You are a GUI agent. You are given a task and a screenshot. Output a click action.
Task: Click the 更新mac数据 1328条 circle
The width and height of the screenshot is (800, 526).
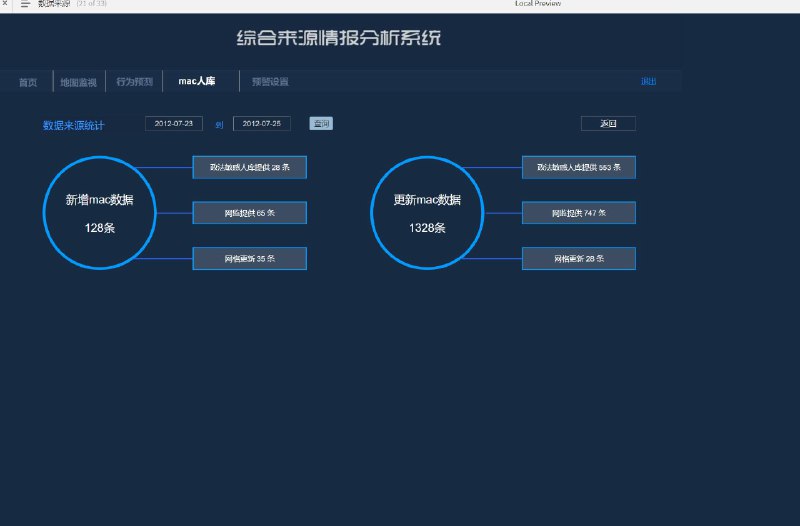click(x=427, y=213)
